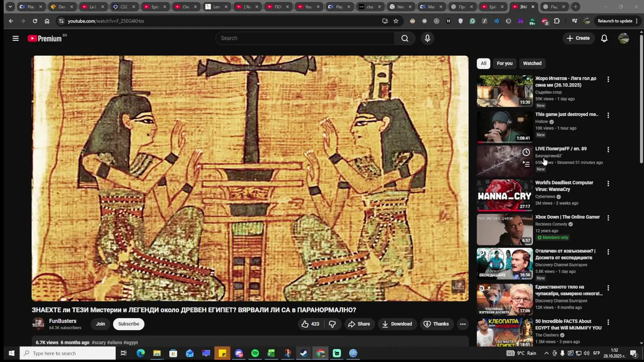Open Windows notification center

pos(633,353)
